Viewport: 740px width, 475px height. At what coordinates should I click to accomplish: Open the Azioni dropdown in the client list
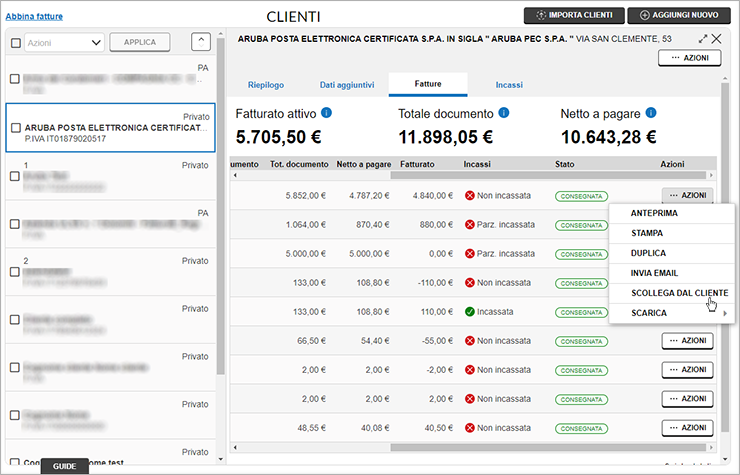tap(64, 42)
